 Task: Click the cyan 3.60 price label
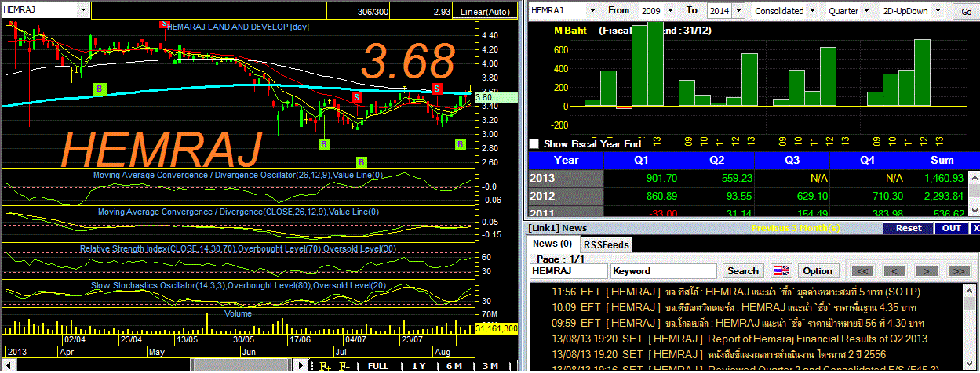coord(497,98)
